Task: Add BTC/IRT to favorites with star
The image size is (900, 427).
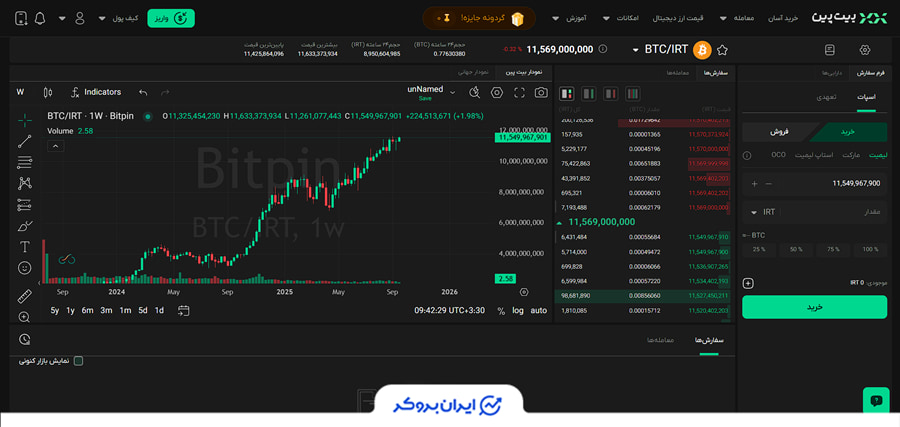Action: coord(723,49)
